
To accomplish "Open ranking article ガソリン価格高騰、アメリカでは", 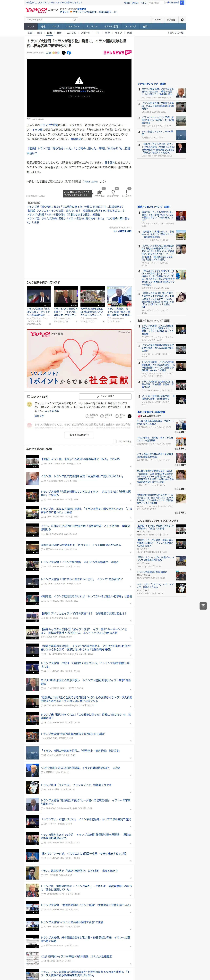I will pos(157,92).
